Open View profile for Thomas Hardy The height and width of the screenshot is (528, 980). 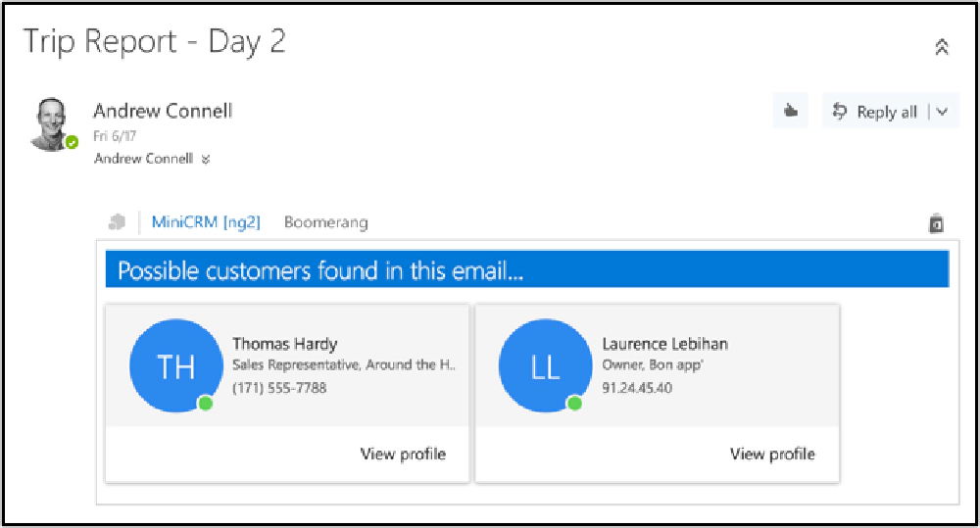click(x=403, y=454)
